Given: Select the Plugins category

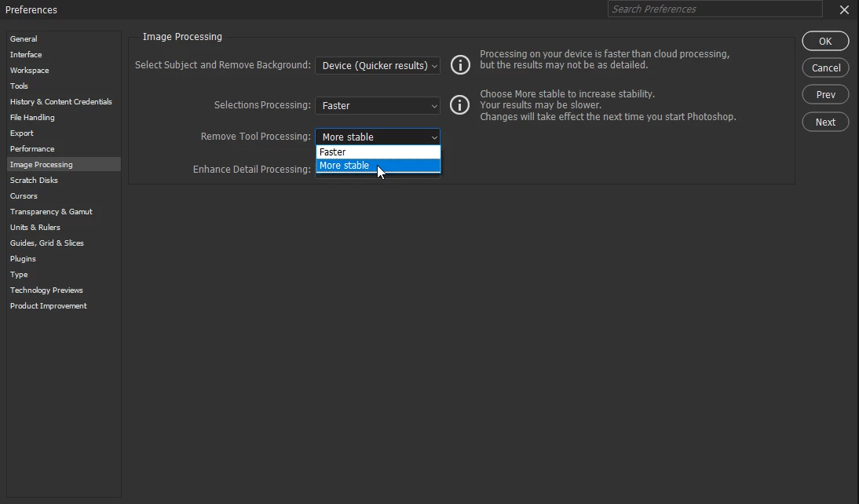Looking at the screenshot, I should pos(64,258).
